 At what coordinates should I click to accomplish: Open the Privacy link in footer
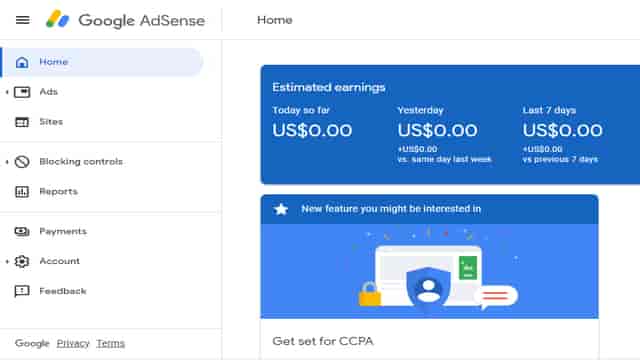click(x=73, y=343)
